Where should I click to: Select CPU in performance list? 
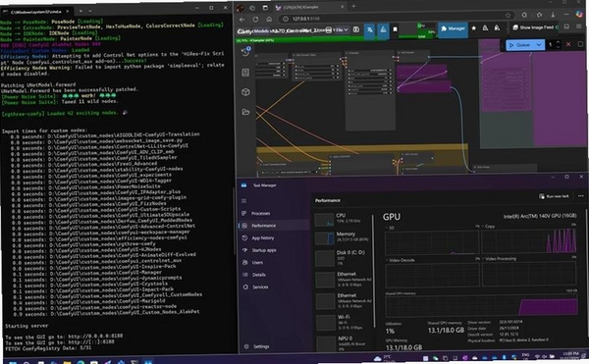point(342,219)
